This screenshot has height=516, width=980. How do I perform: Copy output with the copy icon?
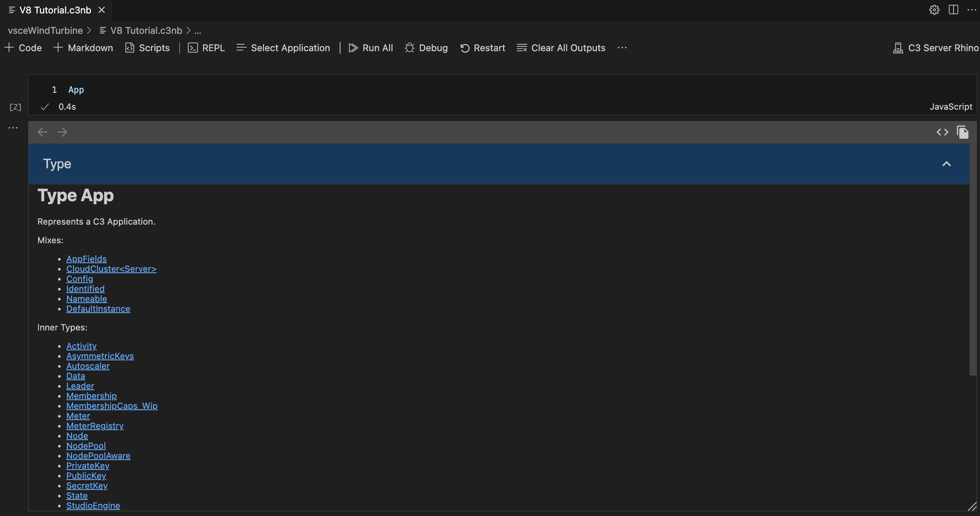coord(963,132)
